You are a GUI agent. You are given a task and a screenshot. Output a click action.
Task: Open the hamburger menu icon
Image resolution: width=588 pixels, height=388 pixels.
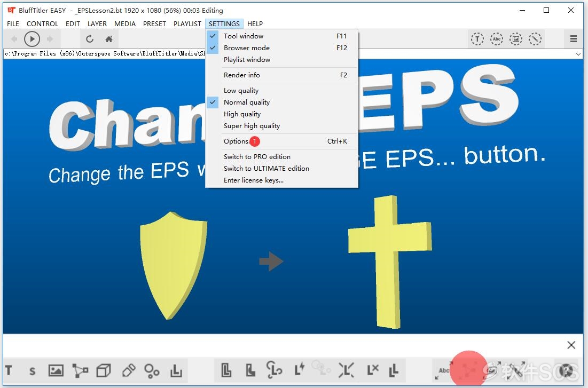[x=574, y=38]
